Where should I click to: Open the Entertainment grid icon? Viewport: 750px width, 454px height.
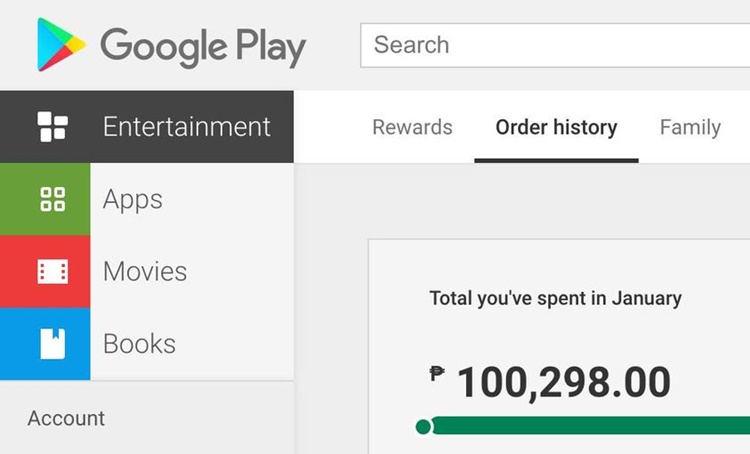click(53, 127)
